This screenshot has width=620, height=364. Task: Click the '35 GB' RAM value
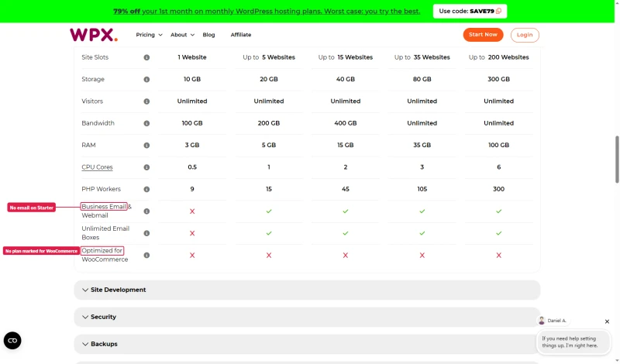422,146
